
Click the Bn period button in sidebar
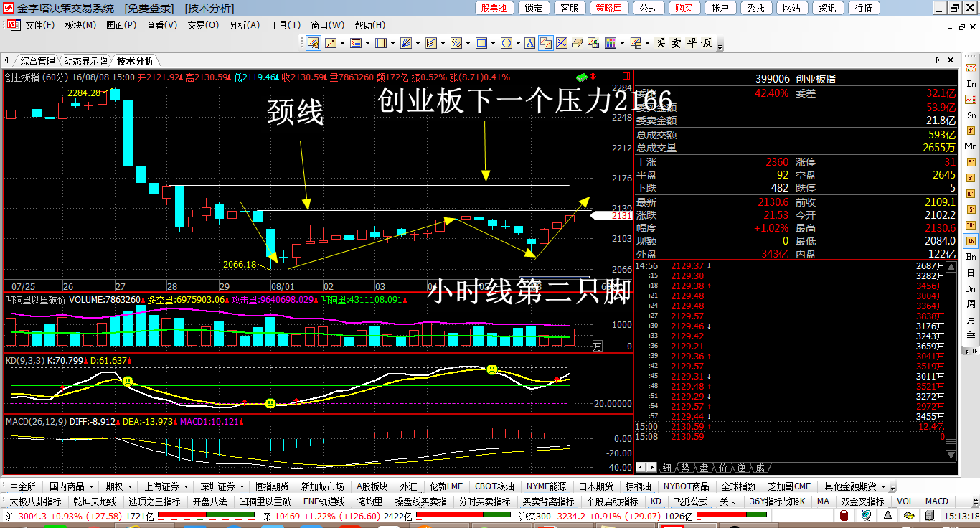(x=971, y=83)
